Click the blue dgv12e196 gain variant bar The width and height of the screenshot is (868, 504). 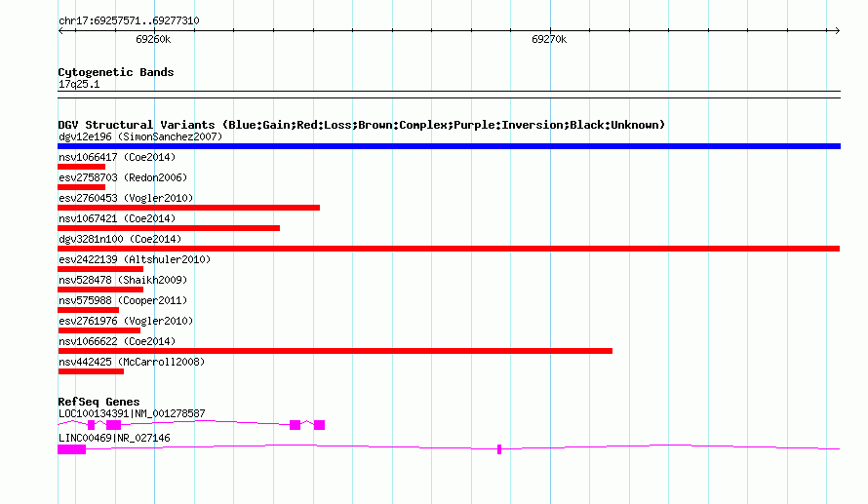coord(449,146)
